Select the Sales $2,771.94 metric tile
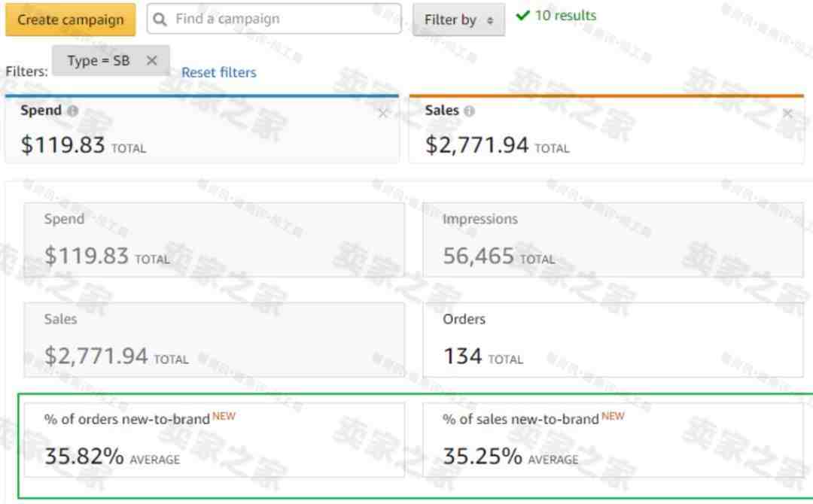 pyautogui.click(x=214, y=340)
